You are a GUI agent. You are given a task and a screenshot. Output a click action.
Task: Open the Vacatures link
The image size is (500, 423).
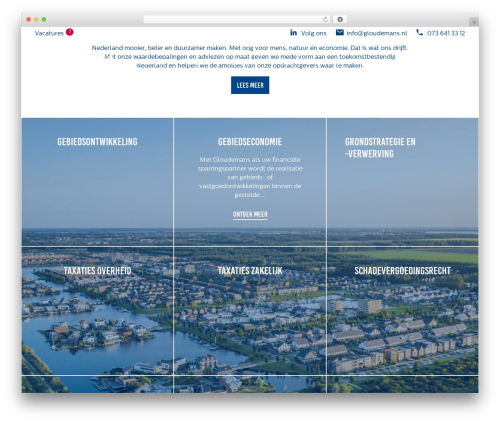[49, 33]
